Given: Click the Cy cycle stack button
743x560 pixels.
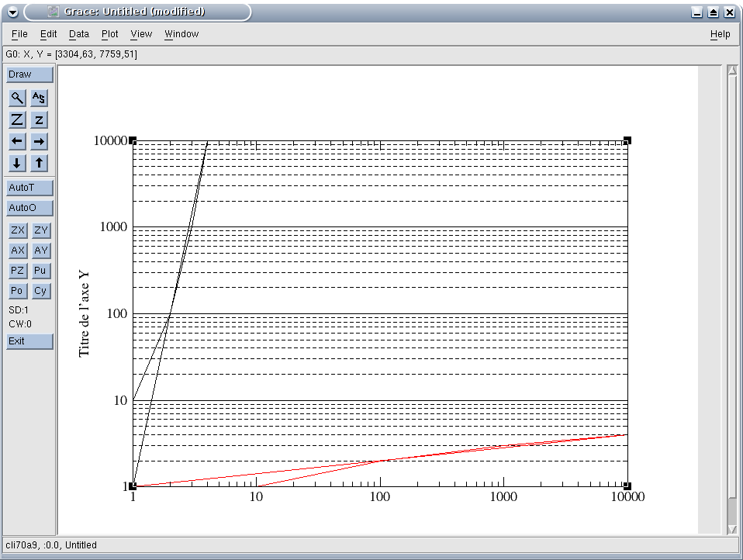Looking at the screenshot, I should point(41,291).
